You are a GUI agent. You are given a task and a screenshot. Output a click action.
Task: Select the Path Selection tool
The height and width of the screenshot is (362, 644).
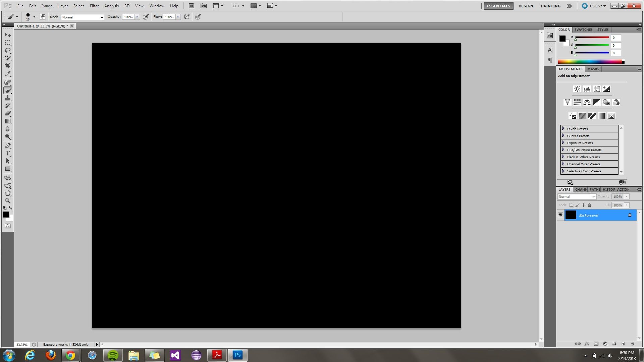click(8, 161)
